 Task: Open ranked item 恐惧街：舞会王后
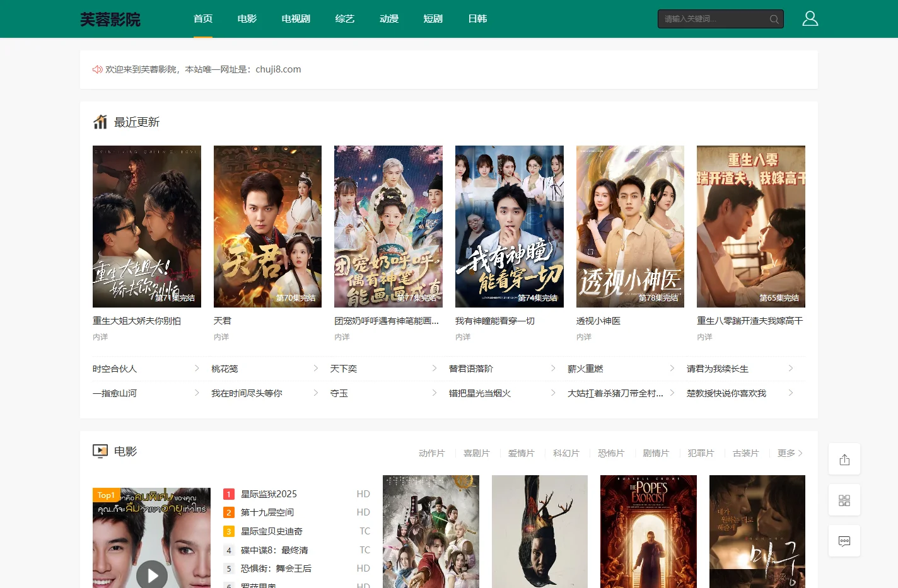[276, 568]
